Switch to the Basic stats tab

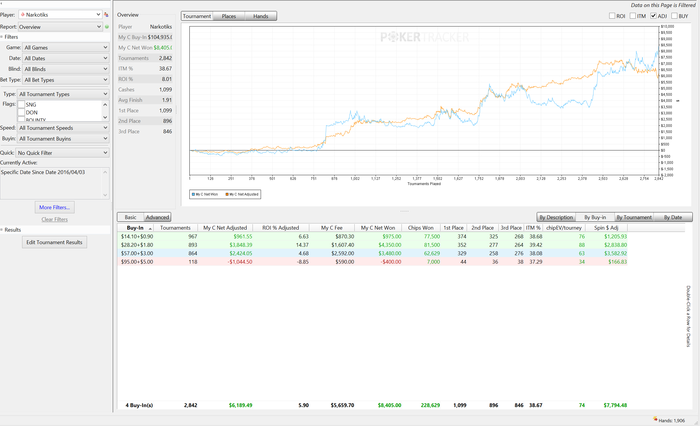click(x=130, y=217)
